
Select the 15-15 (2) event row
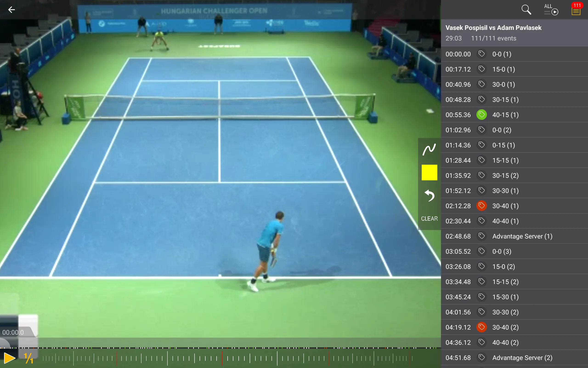[x=514, y=282]
